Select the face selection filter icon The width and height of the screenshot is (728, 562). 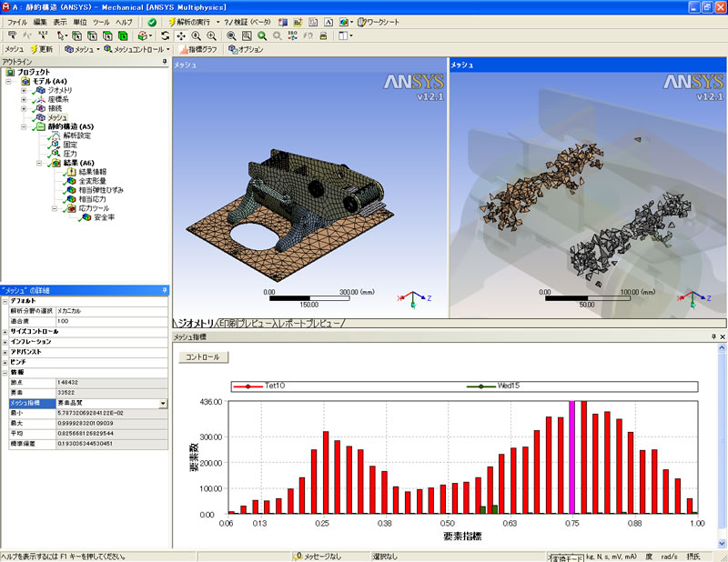pos(107,35)
